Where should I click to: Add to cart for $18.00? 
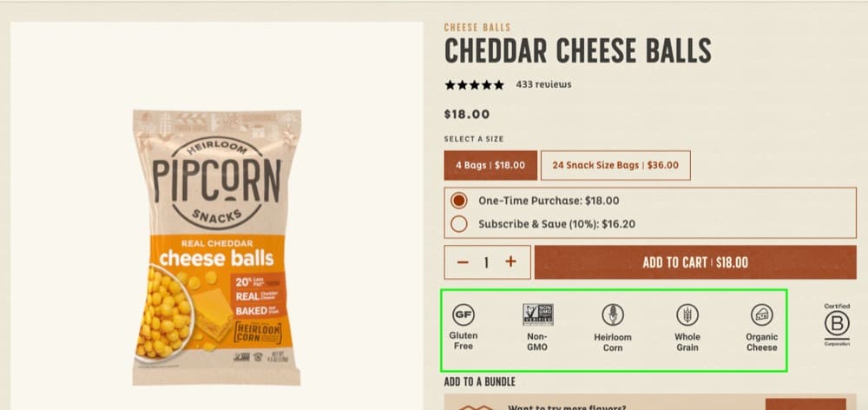tap(695, 262)
